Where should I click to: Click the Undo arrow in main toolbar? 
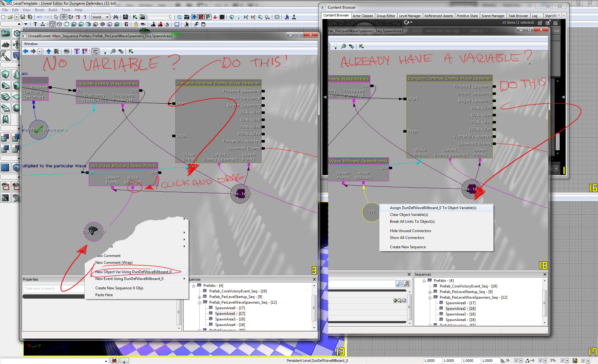point(40,17)
